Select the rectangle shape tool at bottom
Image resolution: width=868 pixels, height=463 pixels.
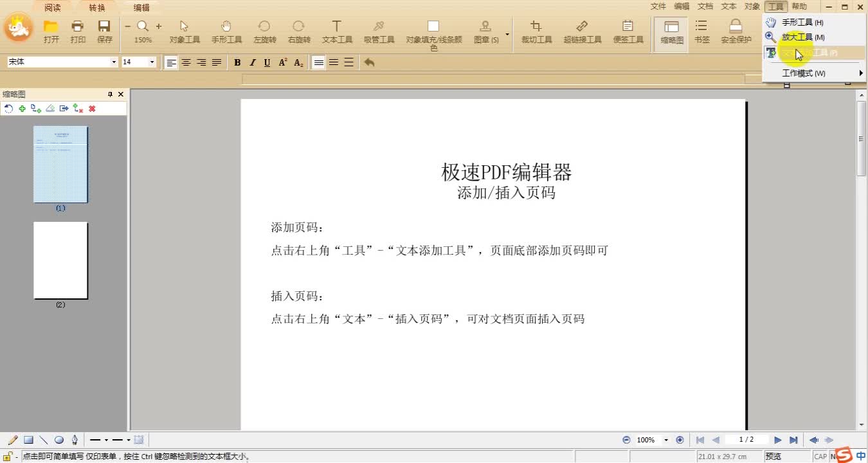coord(28,440)
